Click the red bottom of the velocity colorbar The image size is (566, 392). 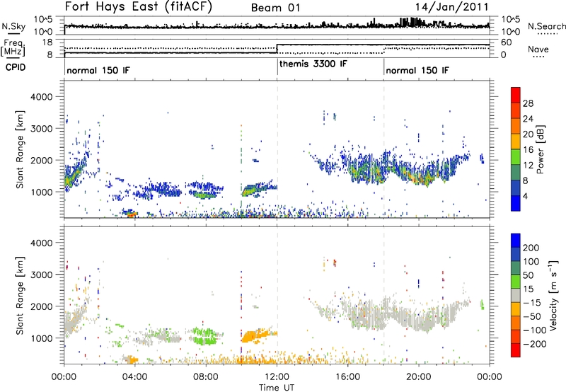point(516,350)
